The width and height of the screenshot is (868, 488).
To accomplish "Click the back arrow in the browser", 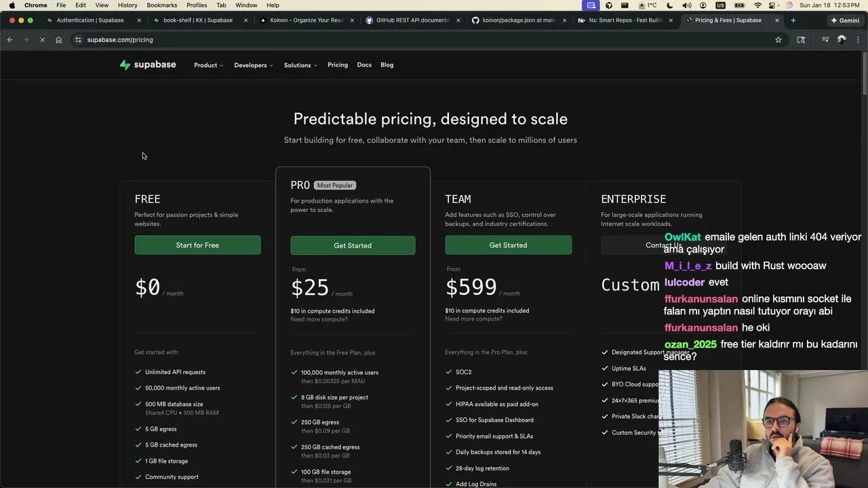I will click(10, 40).
